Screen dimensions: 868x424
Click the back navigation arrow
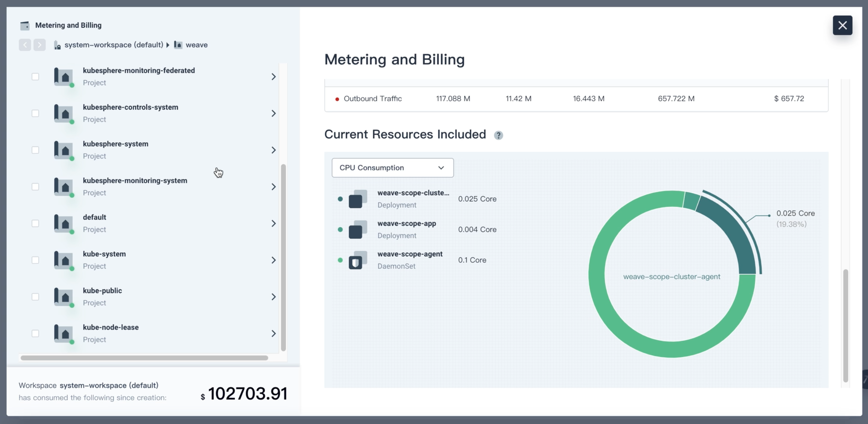(25, 45)
